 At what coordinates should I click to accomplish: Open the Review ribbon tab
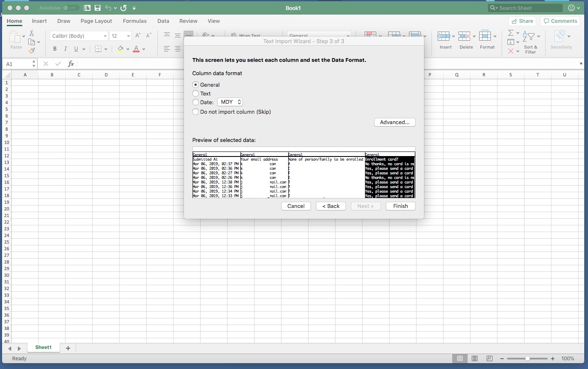[x=189, y=21]
